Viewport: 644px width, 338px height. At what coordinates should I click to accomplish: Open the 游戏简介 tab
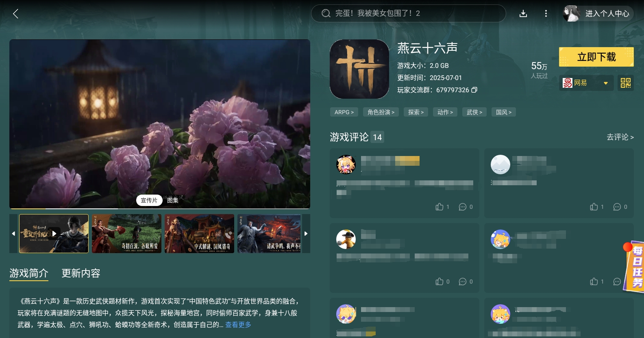pos(29,273)
